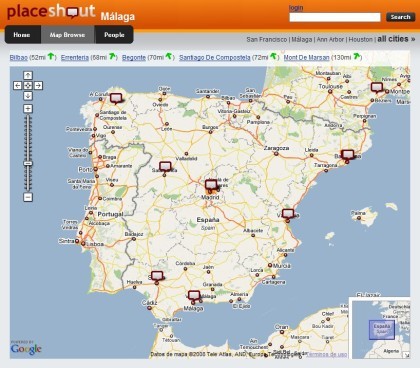This screenshot has height=368, width=420.
Task: Click the login link
Action: click(x=296, y=8)
